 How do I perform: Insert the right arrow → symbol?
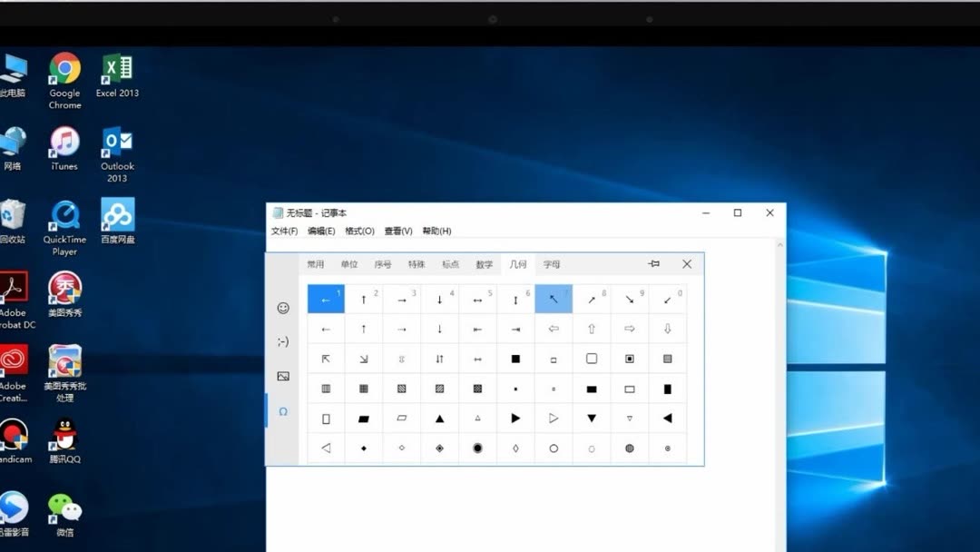402,298
